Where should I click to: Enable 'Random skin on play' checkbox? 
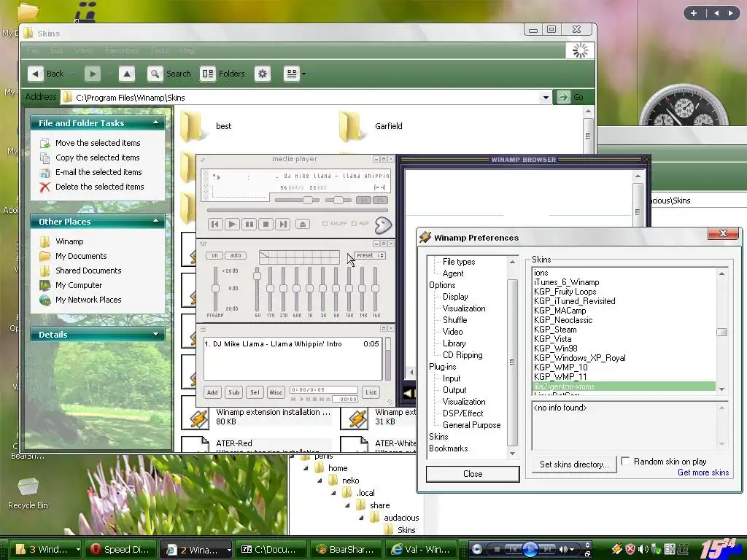click(x=625, y=461)
